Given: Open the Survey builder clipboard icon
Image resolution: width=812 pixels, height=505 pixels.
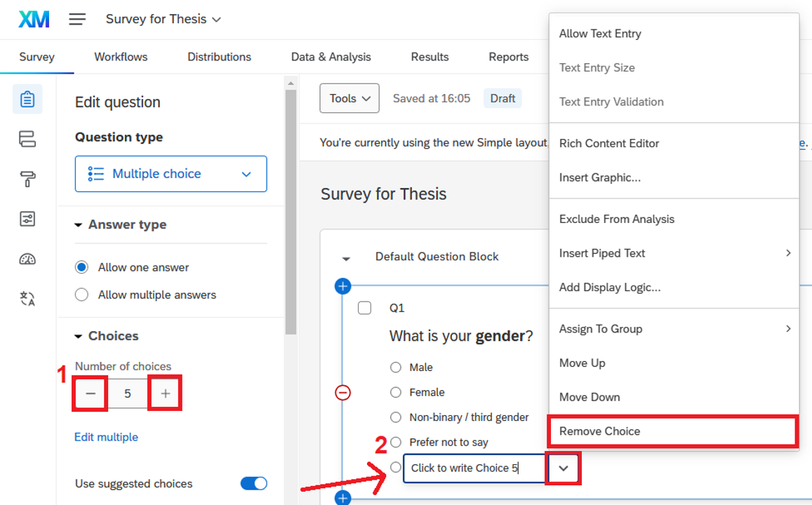Looking at the screenshot, I should click(x=27, y=99).
